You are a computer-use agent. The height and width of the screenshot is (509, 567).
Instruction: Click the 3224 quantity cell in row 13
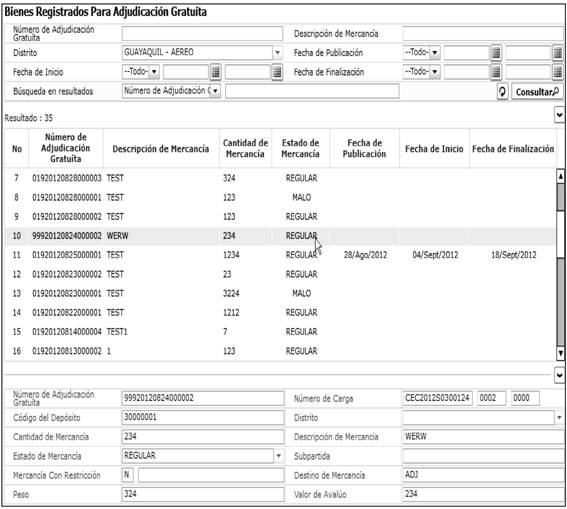231,293
